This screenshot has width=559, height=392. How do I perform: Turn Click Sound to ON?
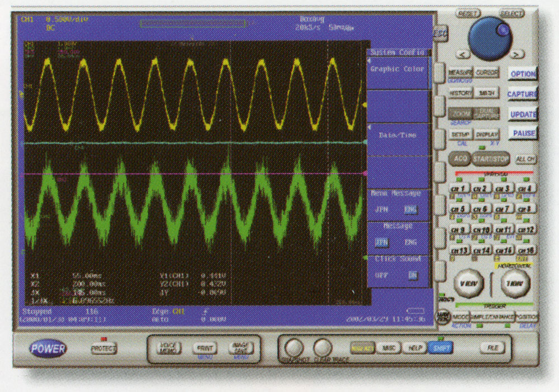pos(412,275)
